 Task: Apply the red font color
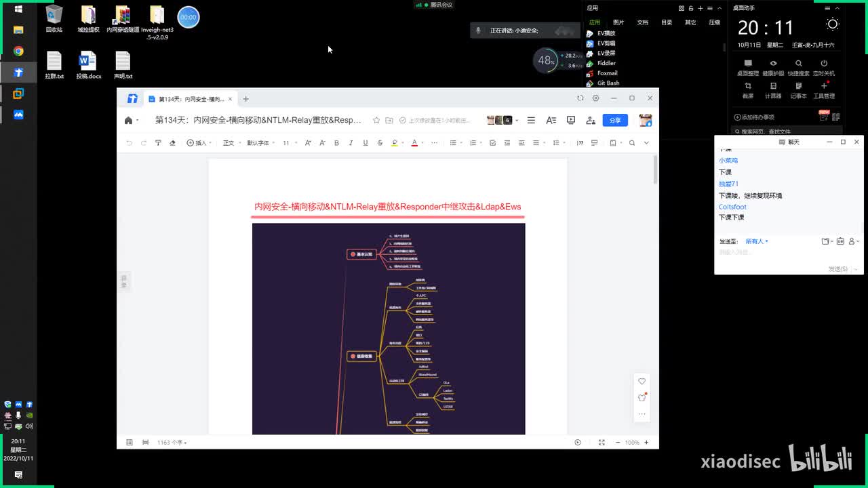click(x=414, y=143)
